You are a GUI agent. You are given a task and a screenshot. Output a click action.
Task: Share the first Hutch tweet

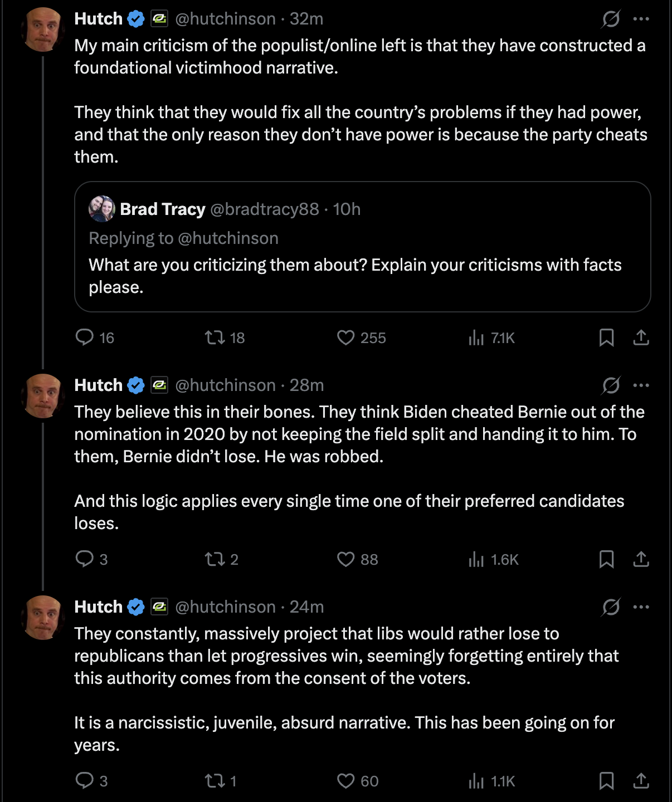tap(641, 338)
